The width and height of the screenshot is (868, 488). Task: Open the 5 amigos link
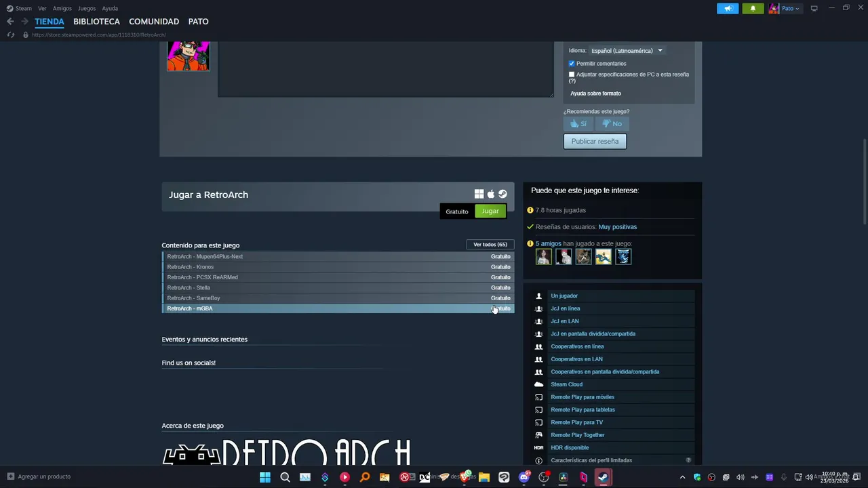tap(549, 243)
